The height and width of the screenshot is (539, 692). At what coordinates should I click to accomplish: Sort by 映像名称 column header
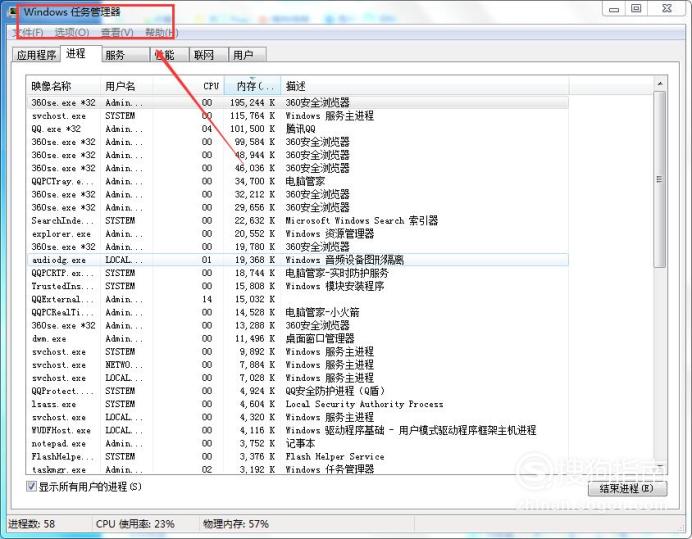(64, 86)
